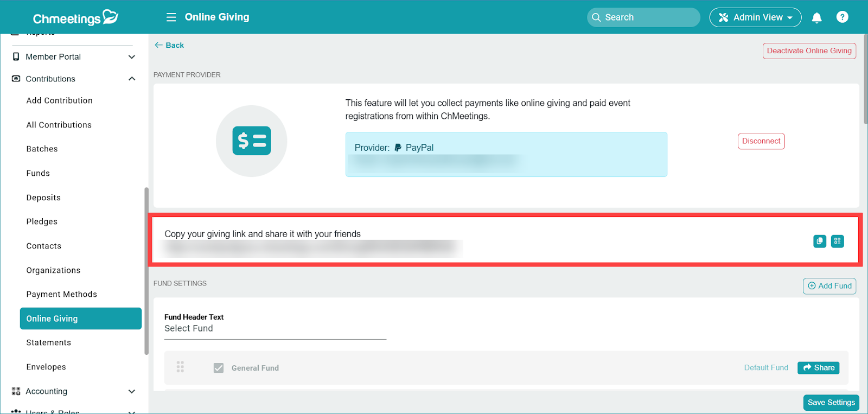The height and width of the screenshot is (414, 868).
Task: Open the Admin View dropdown
Action: (x=755, y=17)
